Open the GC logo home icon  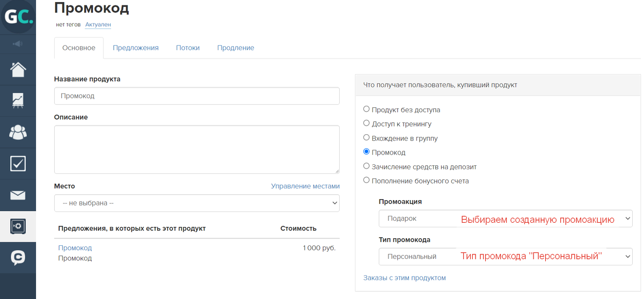coord(18,17)
